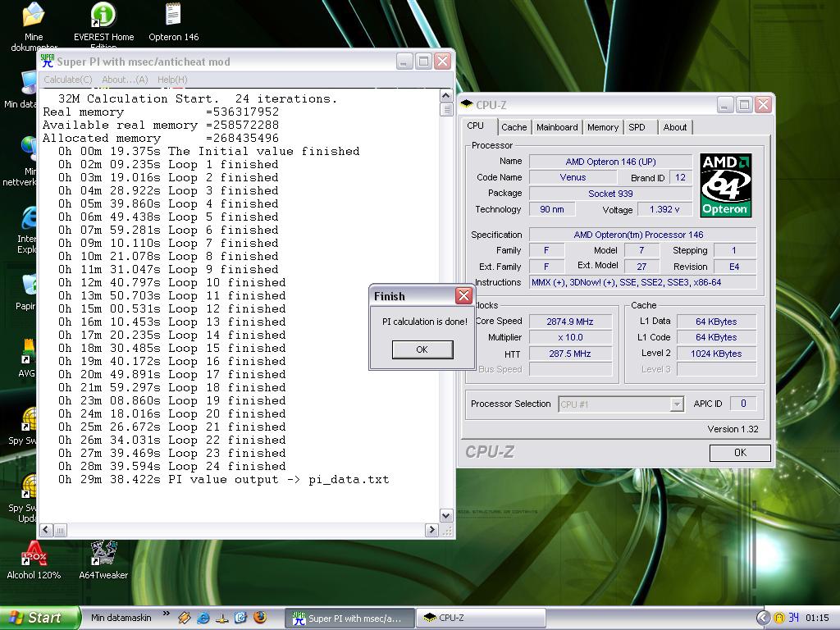The width and height of the screenshot is (840, 630).
Task: Switch to the Mainboard tab in CPU-Z
Action: [557, 127]
